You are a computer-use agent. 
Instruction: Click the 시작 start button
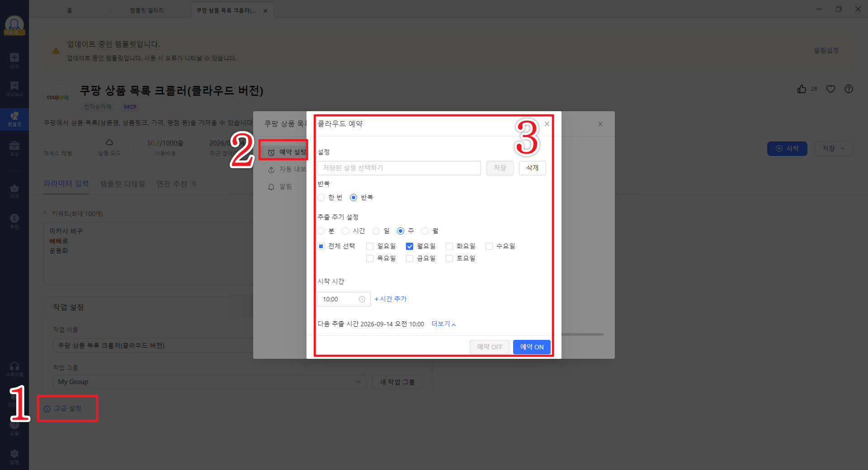click(787, 149)
